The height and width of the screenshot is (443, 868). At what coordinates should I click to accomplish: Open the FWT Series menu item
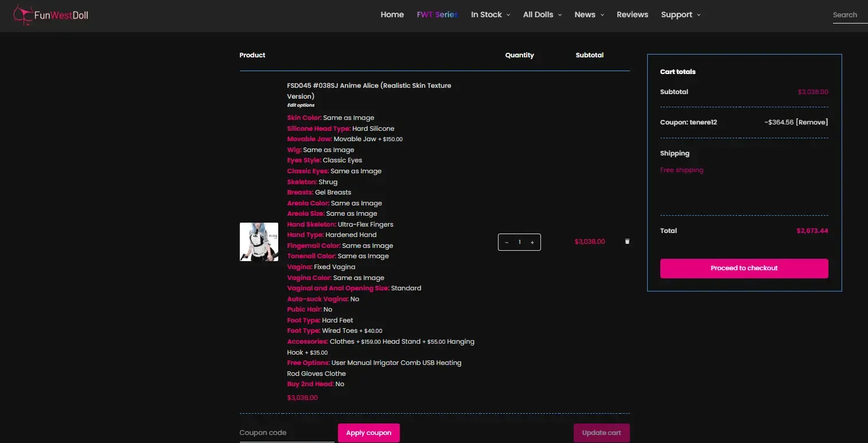pos(437,15)
